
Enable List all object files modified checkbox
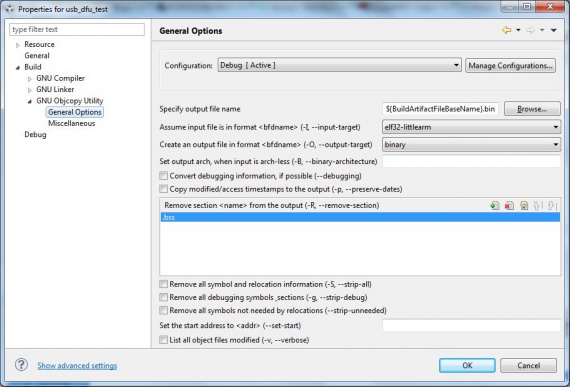point(164,340)
